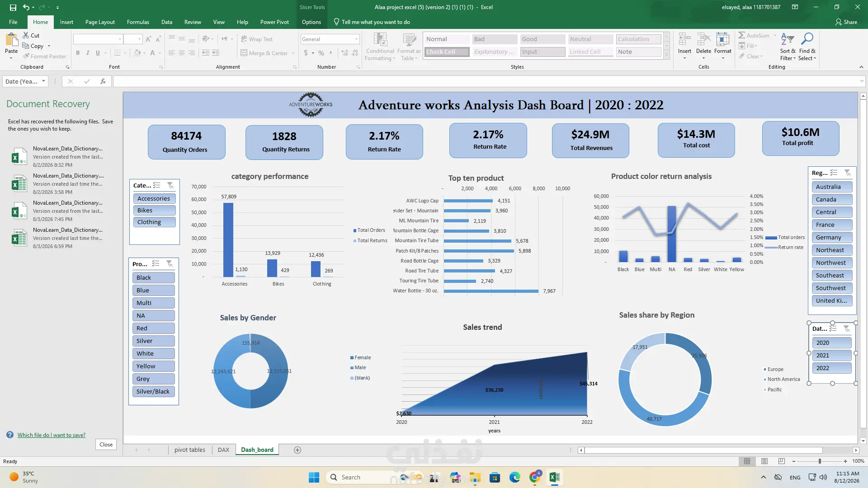868x488 pixels.
Task: Switch to Page Layout view in status bar
Action: [764, 461]
